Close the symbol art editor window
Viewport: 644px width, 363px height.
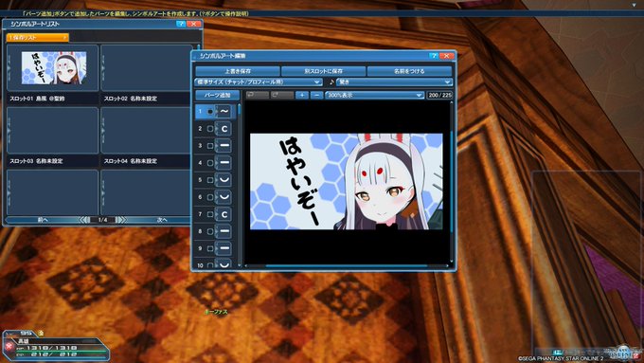[446, 56]
